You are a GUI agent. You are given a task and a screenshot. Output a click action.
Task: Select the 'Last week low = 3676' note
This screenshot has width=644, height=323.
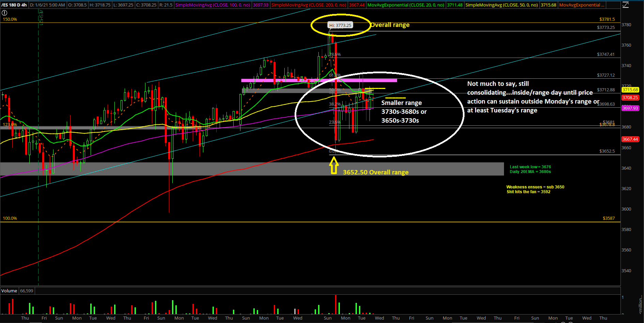(530, 167)
